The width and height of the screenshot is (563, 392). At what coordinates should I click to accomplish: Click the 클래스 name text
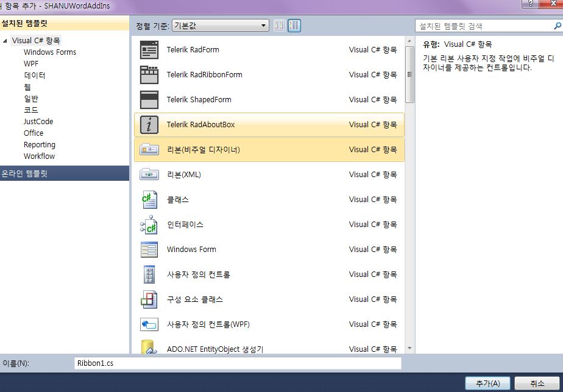coord(178,200)
